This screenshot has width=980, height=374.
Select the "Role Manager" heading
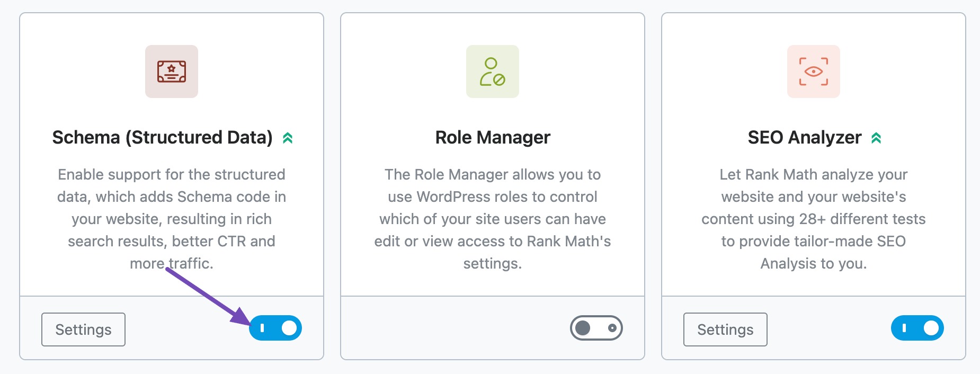click(492, 137)
